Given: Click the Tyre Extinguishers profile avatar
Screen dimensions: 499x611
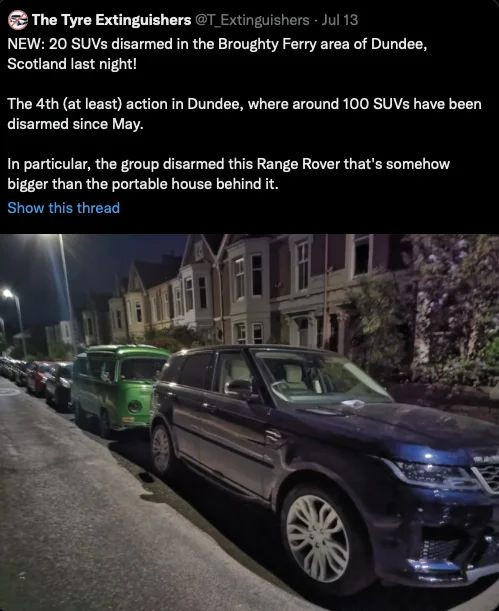Looking at the screenshot, I should point(18,20).
